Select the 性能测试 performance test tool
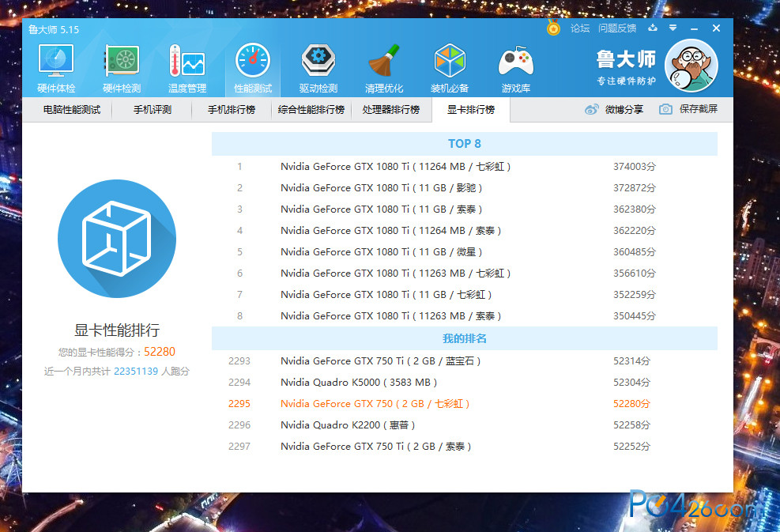 [x=253, y=69]
